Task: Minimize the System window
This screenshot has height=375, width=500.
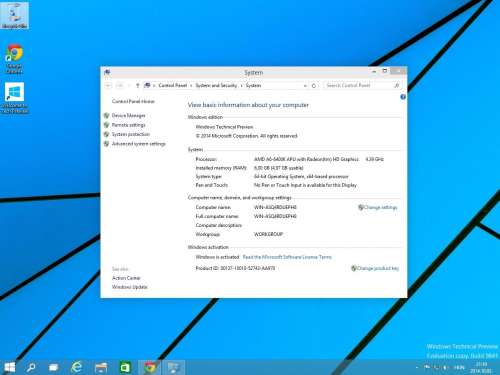Action: click(x=374, y=71)
